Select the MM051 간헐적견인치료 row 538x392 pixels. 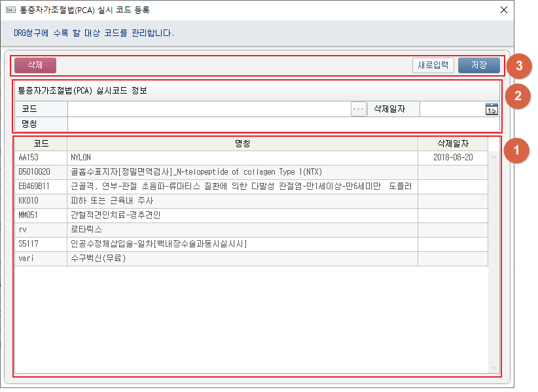[x=242, y=215]
